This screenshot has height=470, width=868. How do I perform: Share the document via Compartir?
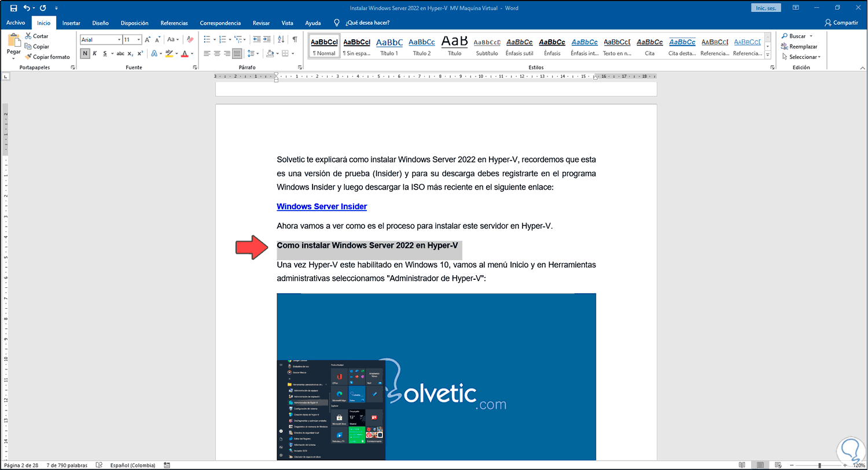841,23
